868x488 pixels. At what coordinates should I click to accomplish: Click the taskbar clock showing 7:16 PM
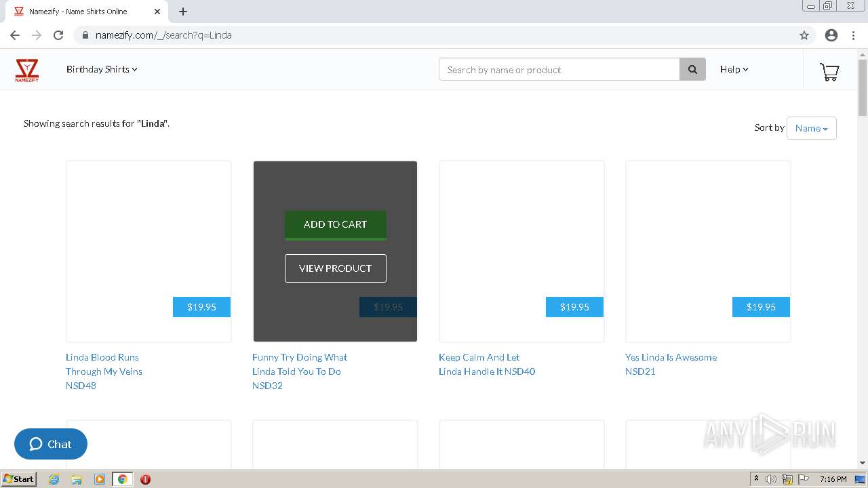click(833, 479)
